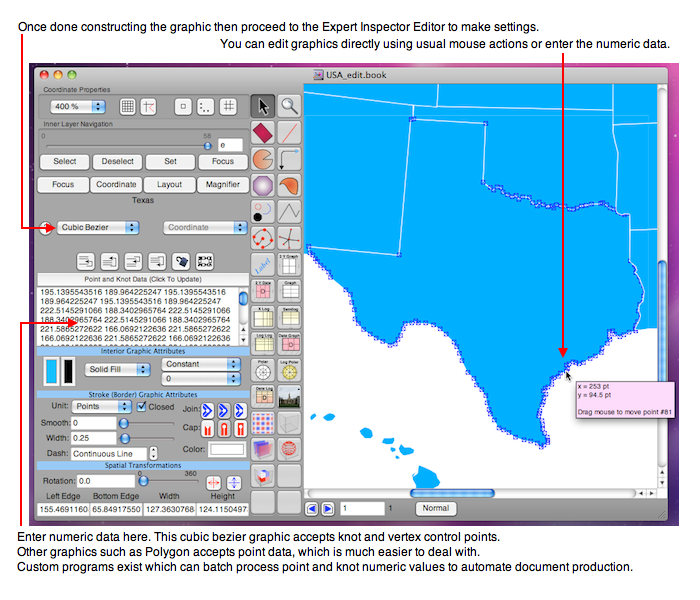Activate the magnifying glass zoom tool
Viewport: 700px width, 600px height.
288,105
